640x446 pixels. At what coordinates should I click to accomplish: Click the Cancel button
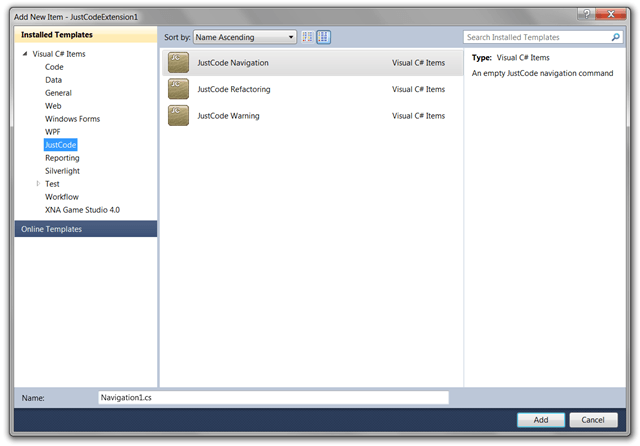[x=593, y=420]
